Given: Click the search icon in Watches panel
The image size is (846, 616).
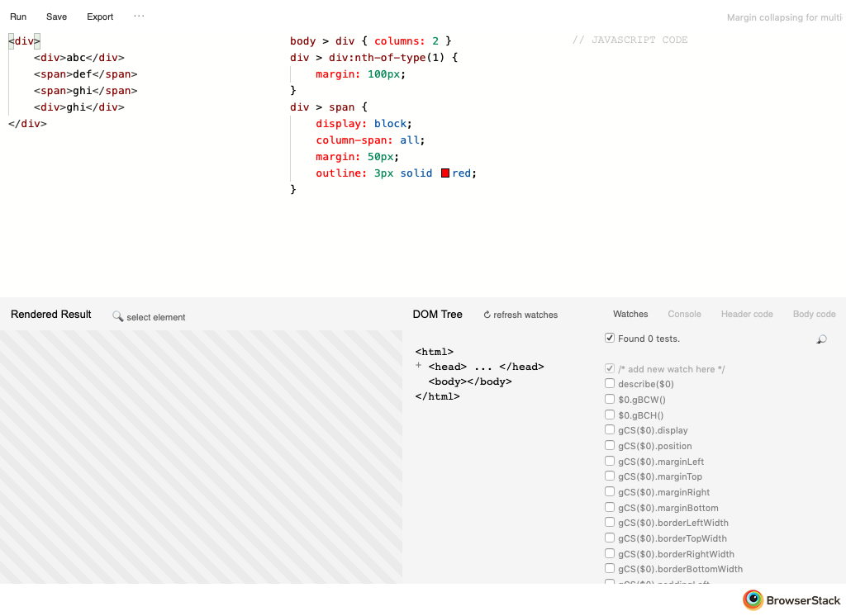Looking at the screenshot, I should 821,339.
